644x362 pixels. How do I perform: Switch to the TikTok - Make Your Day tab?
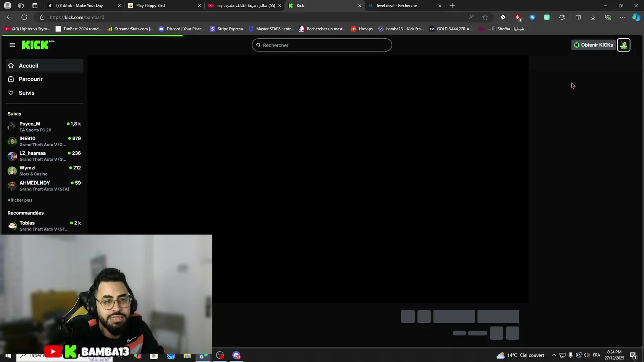pos(83,6)
